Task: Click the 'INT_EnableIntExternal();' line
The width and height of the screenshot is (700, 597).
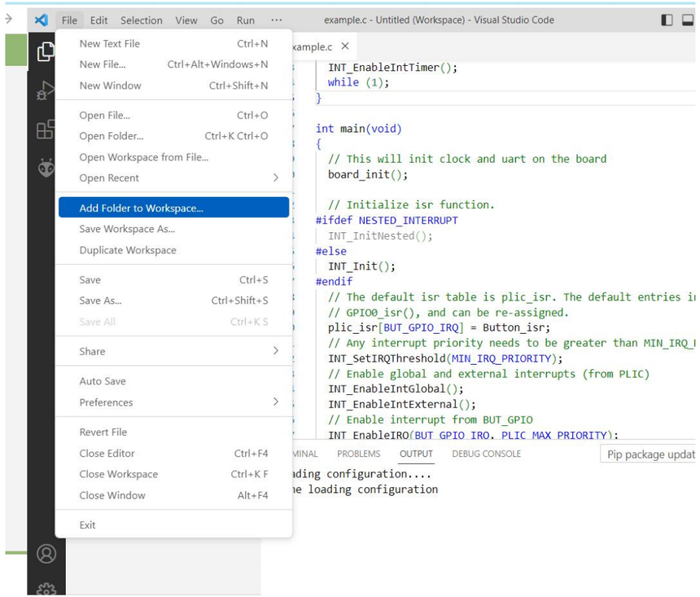Action: (x=402, y=405)
